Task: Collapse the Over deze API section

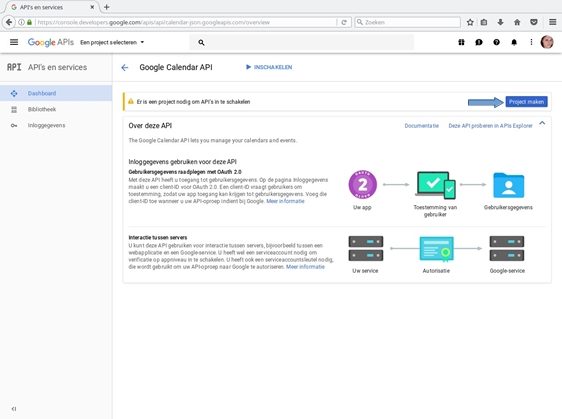Action: [x=542, y=123]
